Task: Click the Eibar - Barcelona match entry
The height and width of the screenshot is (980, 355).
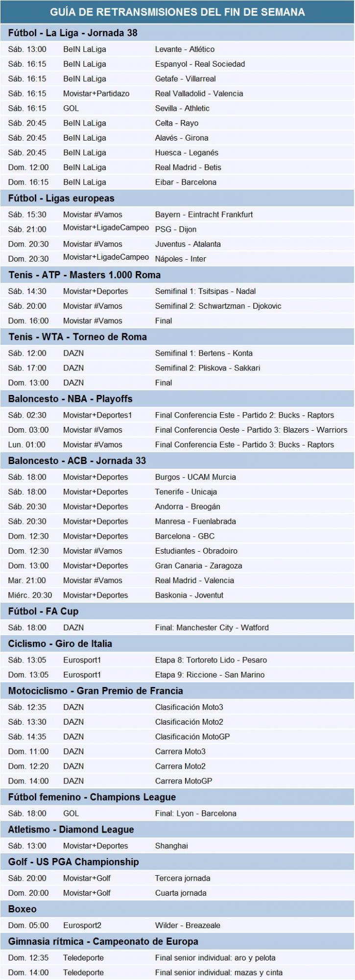Action: [186, 182]
